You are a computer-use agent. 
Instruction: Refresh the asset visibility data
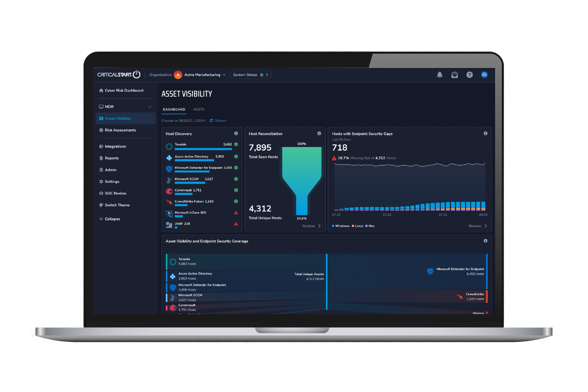click(x=218, y=121)
